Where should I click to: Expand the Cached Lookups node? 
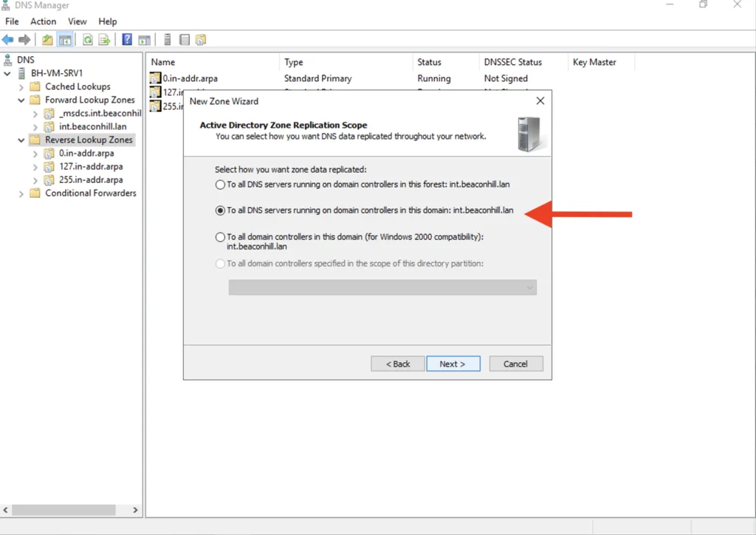[21, 87]
